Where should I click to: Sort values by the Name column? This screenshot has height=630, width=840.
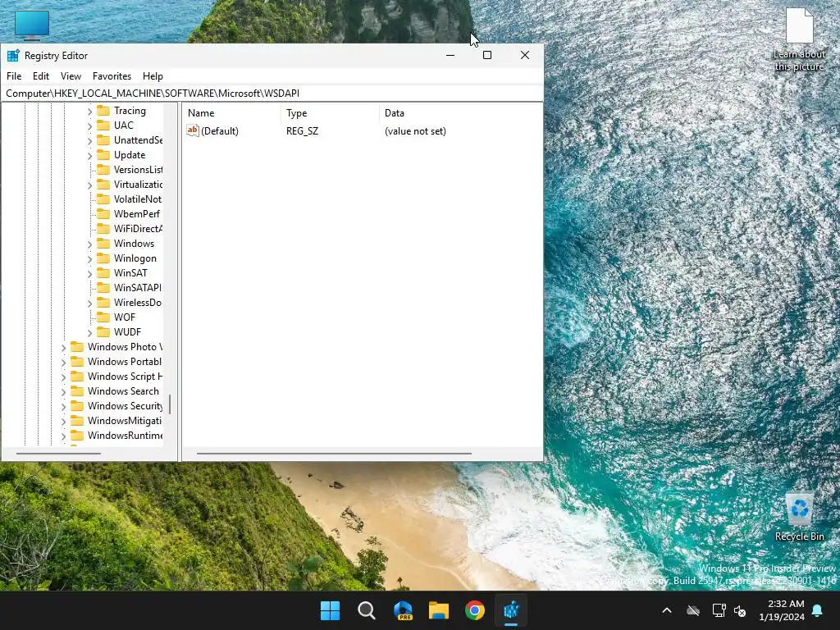pyautogui.click(x=232, y=113)
